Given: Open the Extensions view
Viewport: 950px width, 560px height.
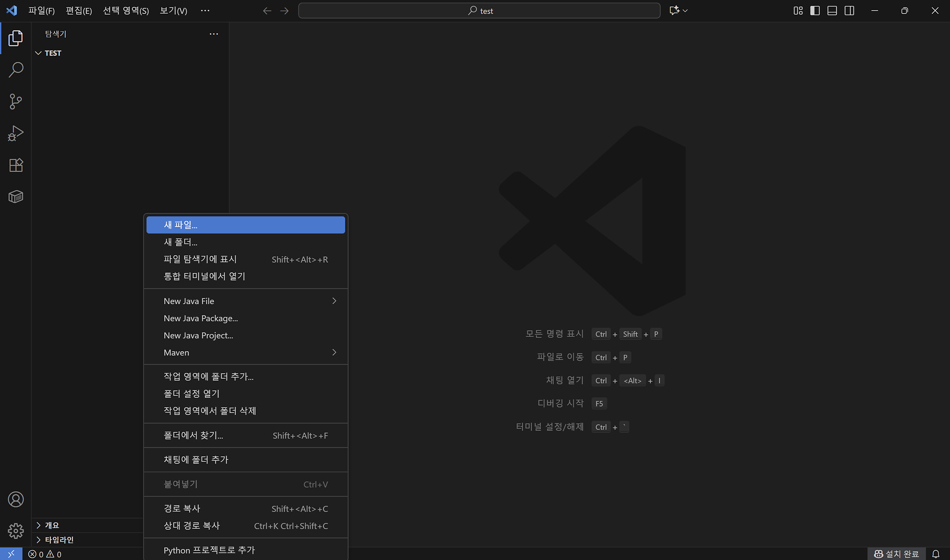Looking at the screenshot, I should 16,165.
